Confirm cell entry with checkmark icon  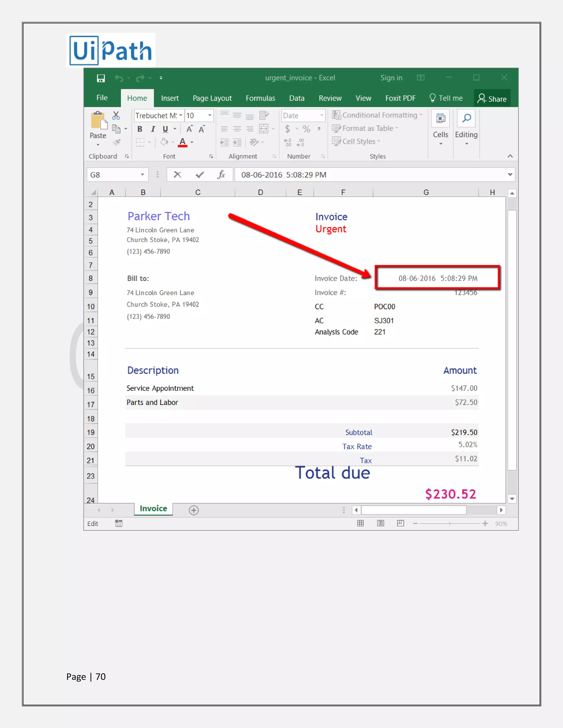(x=200, y=175)
